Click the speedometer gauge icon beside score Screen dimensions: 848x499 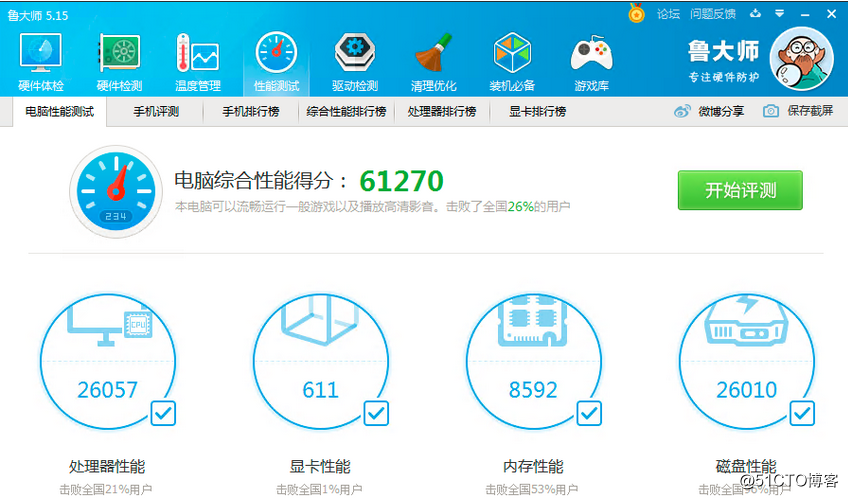coord(116,191)
